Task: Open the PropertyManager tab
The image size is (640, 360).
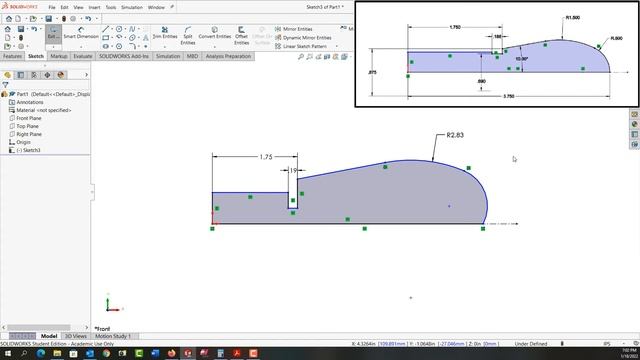Action: (20, 75)
